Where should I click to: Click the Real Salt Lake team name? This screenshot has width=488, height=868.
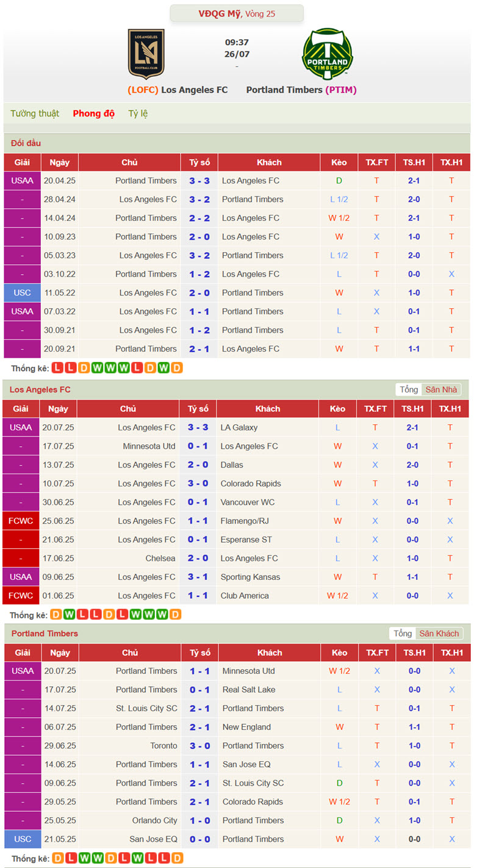pos(249,690)
